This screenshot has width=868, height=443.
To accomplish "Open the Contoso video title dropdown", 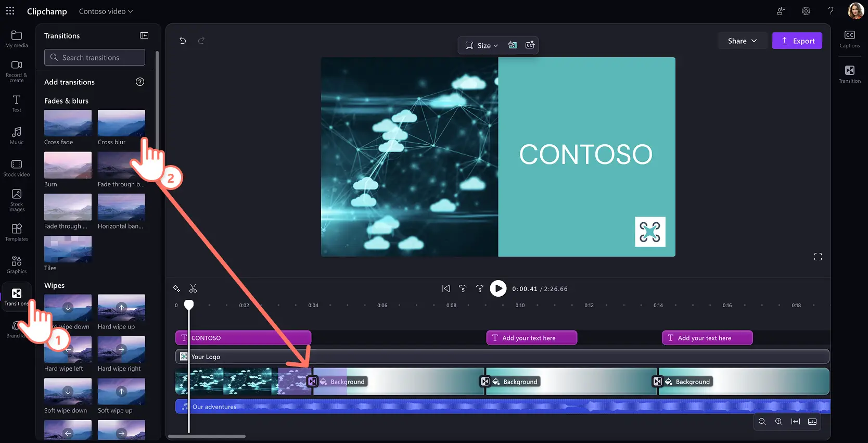I will [x=106, y=11].
